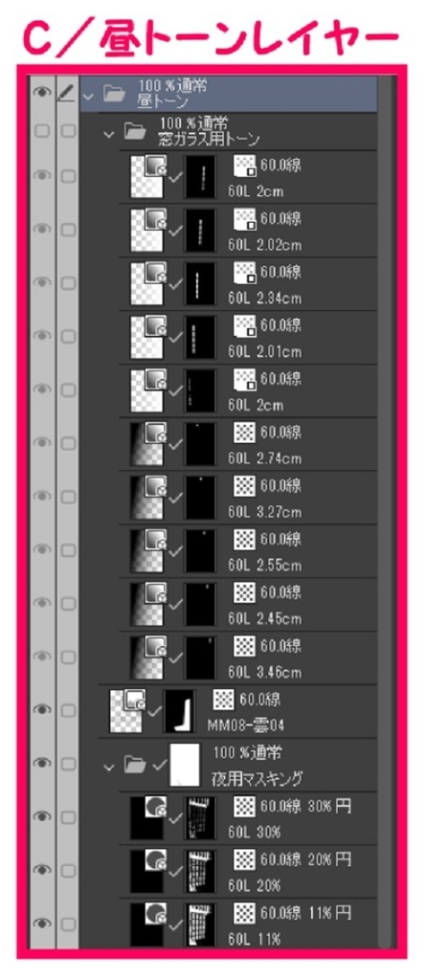This screenshot has height=980, width=425.
Task: Click the layer panel vertical scrollbar
Action: coord(387,511)
